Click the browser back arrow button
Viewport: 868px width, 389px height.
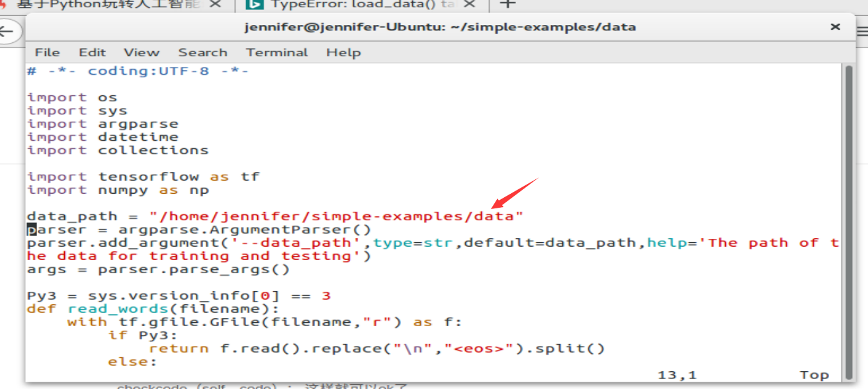7,31
